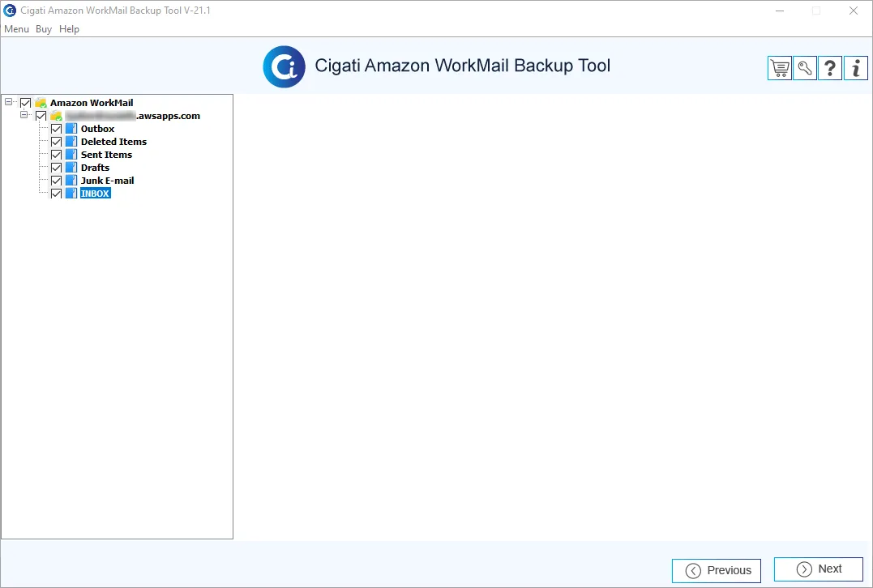Open the info about icon
The height and width of the screenshot is (588, 873).
tap(856, 68)
